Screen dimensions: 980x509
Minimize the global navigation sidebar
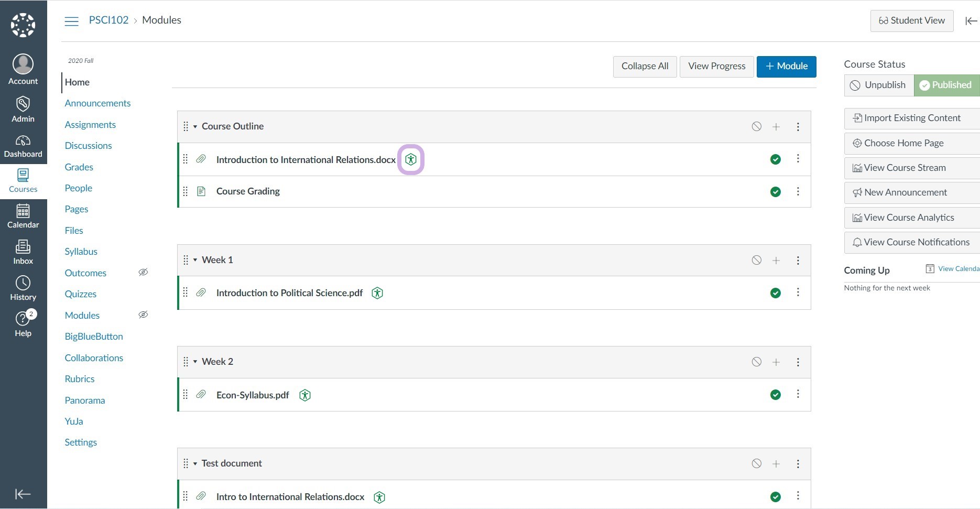click(23, 494)
